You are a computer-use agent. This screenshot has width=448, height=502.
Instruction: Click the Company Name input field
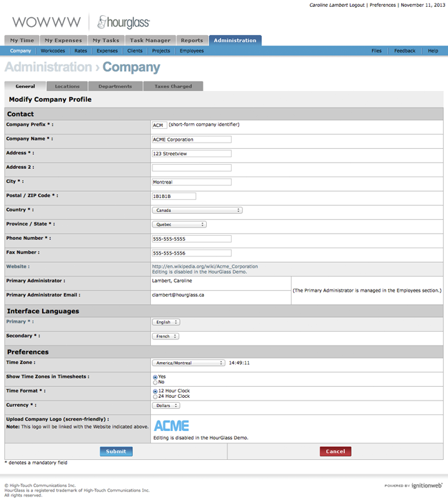pos(192,139)
